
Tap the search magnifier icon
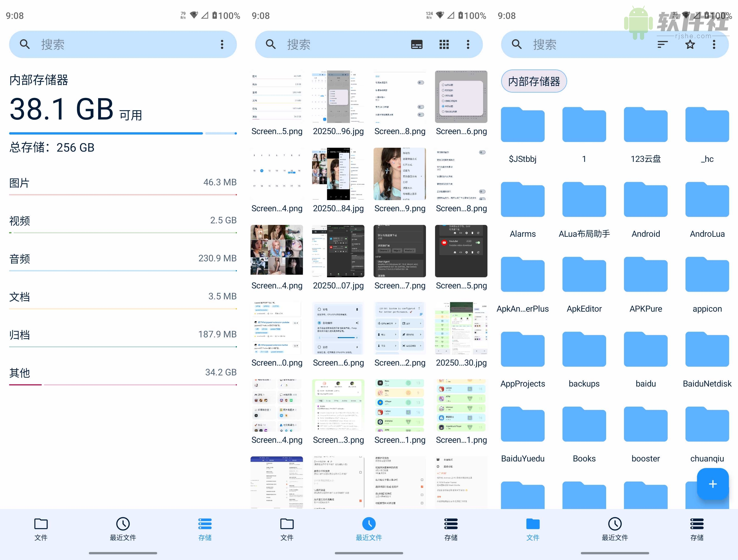[x=24, y=44]
